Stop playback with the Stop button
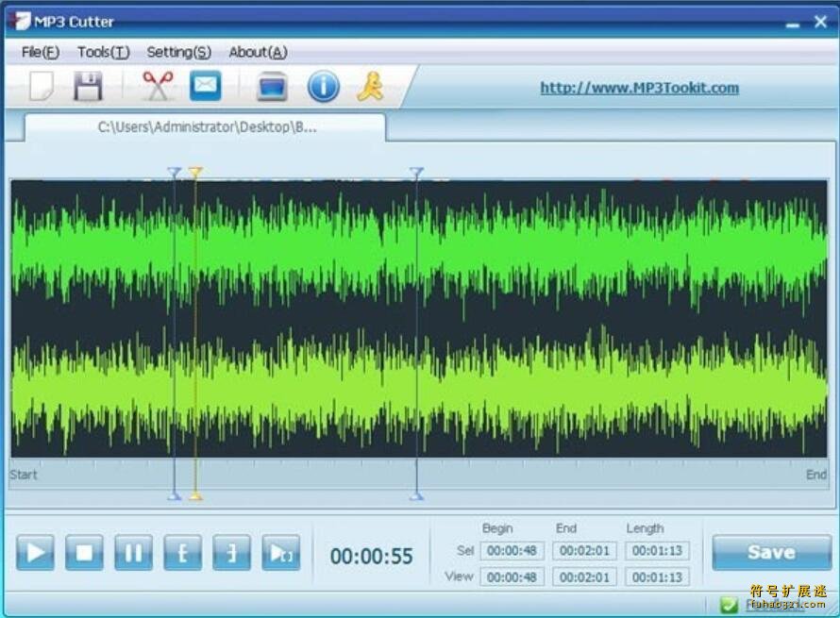 click(84, 553)
